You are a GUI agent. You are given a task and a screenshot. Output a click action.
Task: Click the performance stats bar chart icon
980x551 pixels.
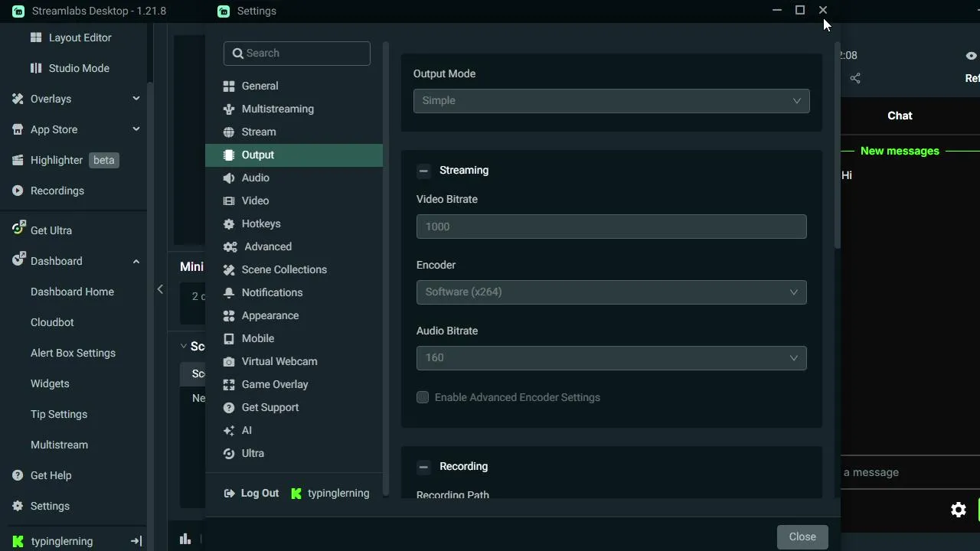[185, 539]
